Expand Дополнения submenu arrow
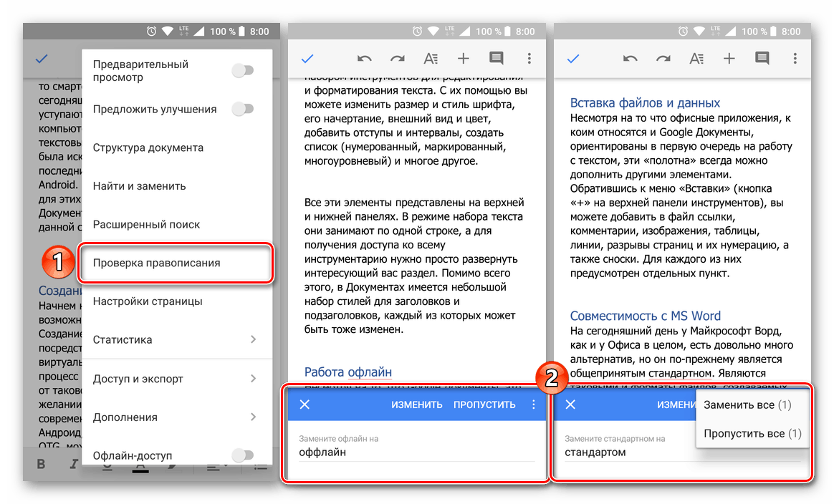This screenshot has width=834, height=504. point(254,417)
